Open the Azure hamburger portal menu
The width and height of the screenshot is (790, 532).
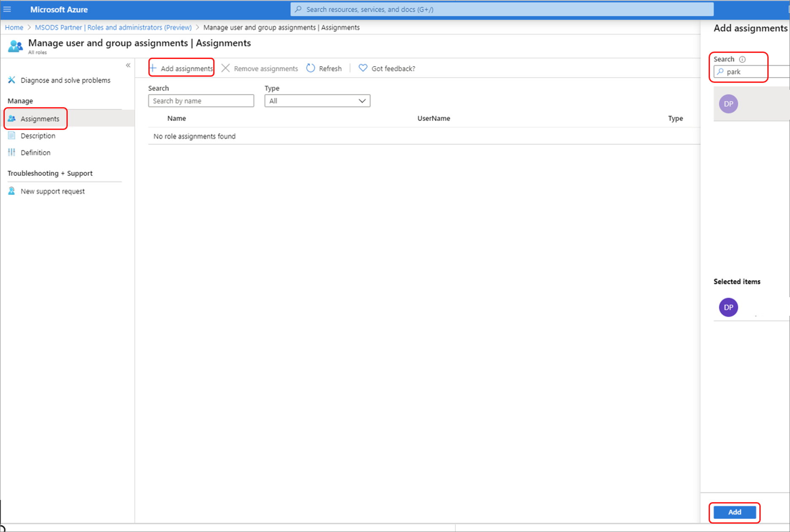point(7,9)
